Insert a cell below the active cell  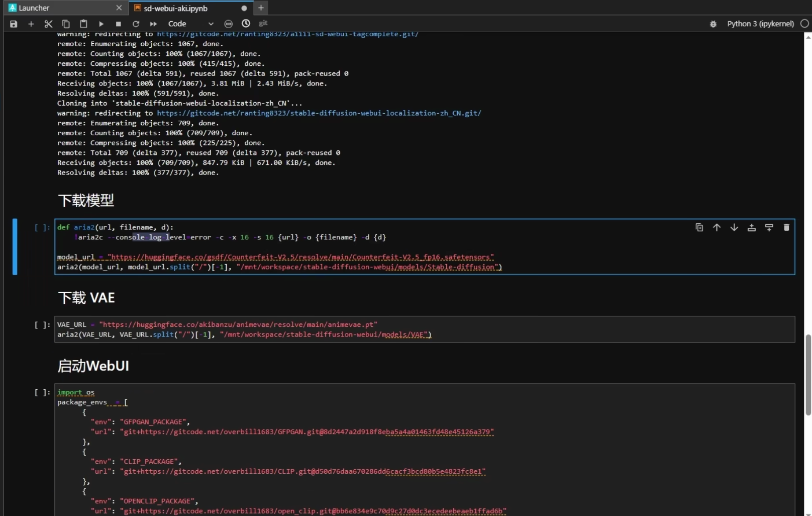[769, 227]
